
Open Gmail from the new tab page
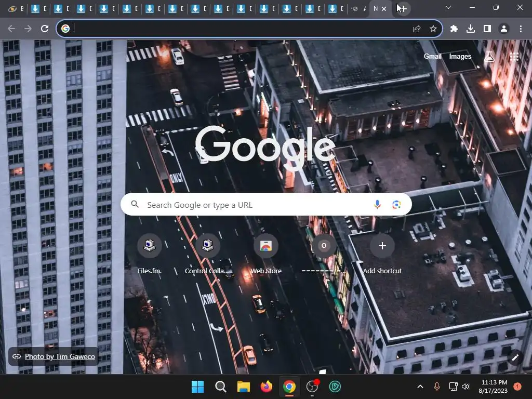pyautogui.click(x=432, y=56)
